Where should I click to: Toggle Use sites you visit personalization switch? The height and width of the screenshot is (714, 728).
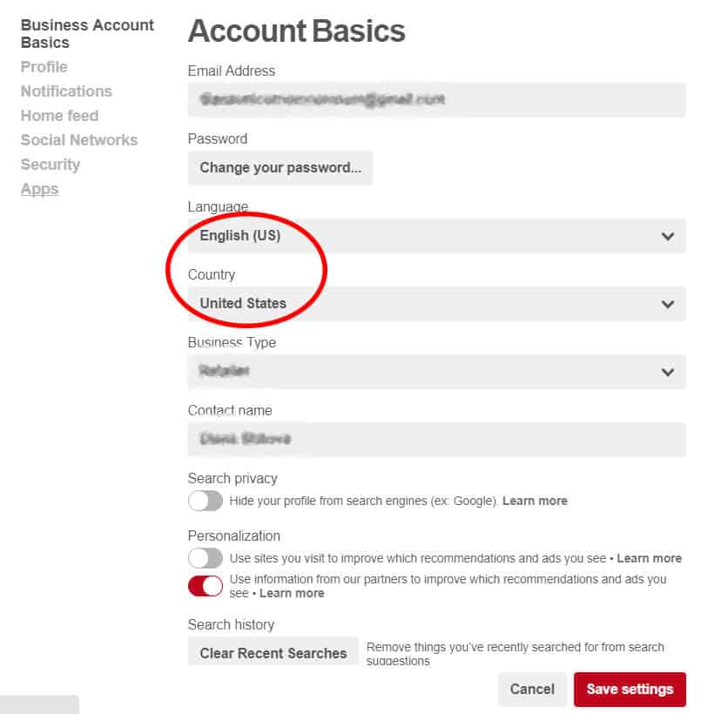206,558
